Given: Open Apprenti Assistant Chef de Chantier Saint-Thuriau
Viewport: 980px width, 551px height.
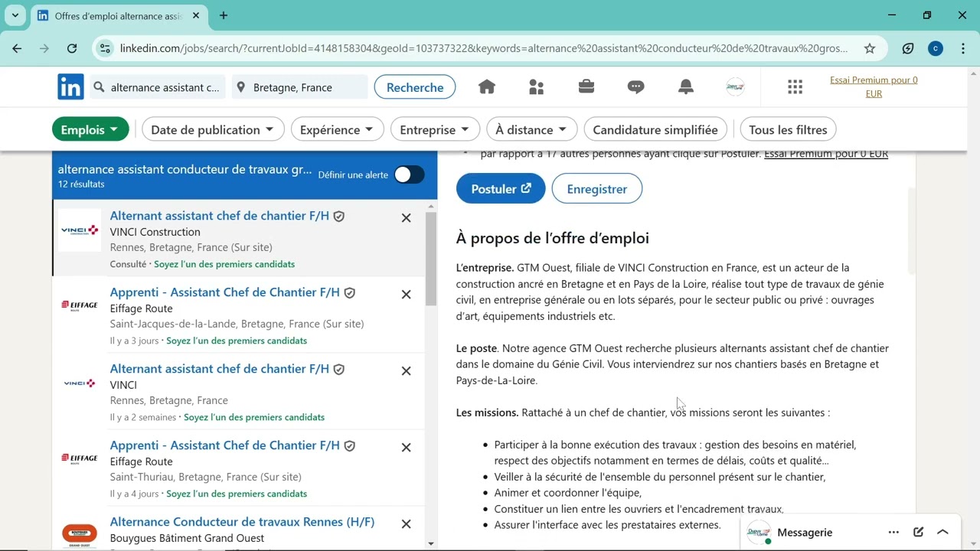Looking at the screenshot, I should [225, 445].
